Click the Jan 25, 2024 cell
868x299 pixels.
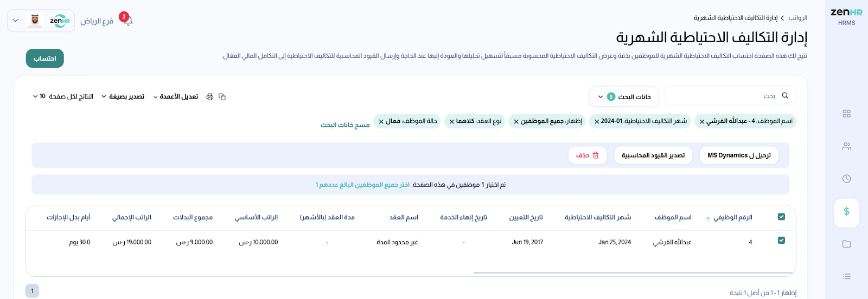point(615,242)
